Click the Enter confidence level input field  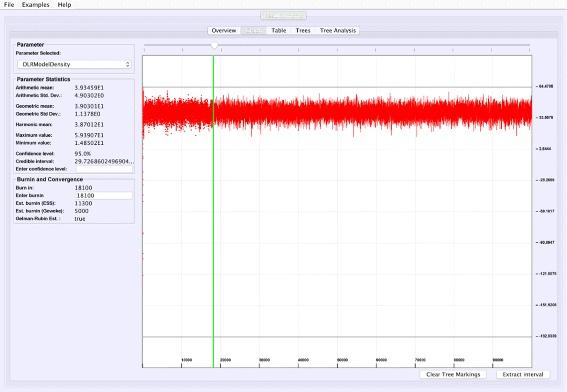pos(104,169)
